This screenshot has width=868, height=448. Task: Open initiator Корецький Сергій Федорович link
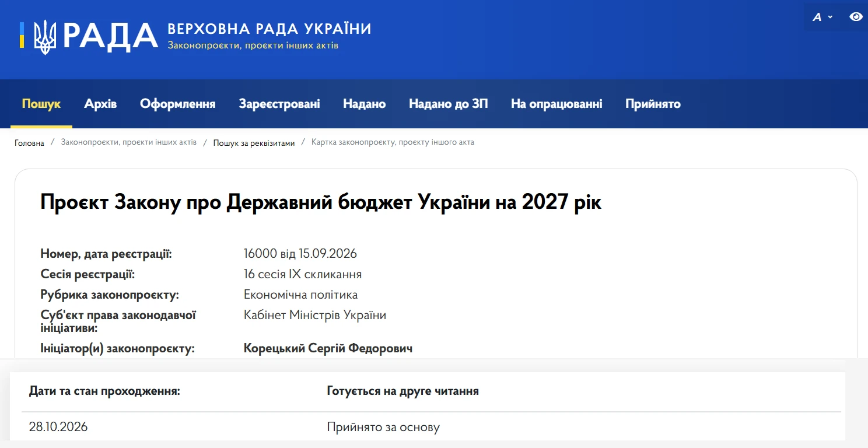click(x=328, y=348)
